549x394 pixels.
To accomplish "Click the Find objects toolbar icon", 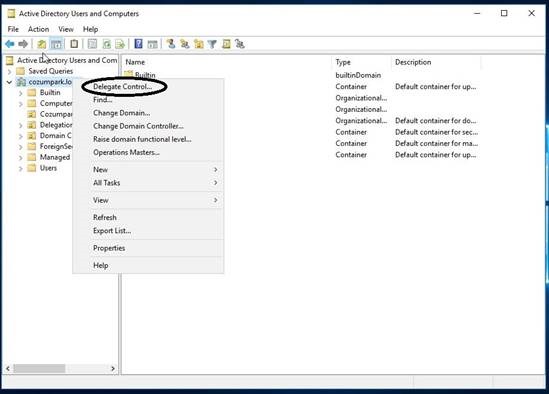I will [x=226, y=44].
